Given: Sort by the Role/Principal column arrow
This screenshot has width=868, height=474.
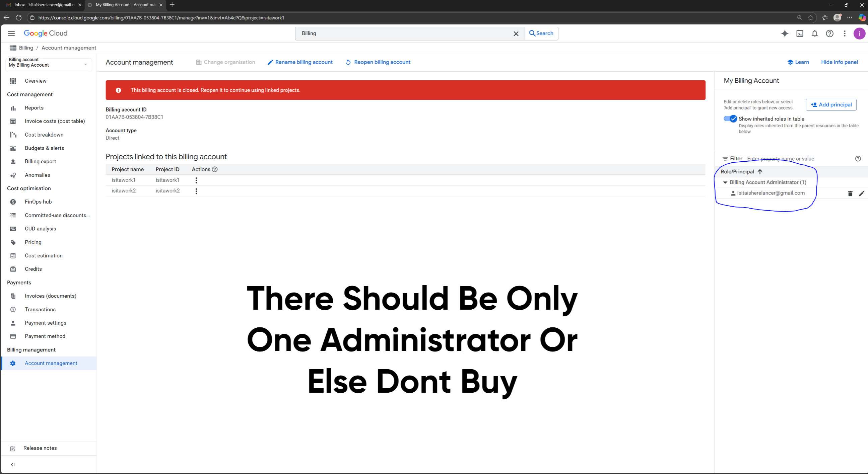Looking at the screenshot, I should point(759,172).
